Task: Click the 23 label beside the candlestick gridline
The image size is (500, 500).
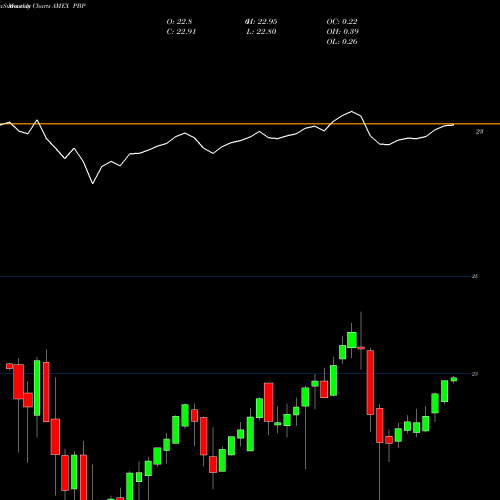Action: [475, 374]
